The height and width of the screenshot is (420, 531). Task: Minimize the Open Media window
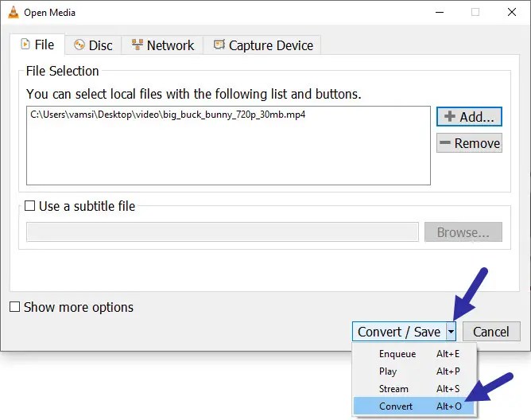pyautogui.click(x=440, y=12)
